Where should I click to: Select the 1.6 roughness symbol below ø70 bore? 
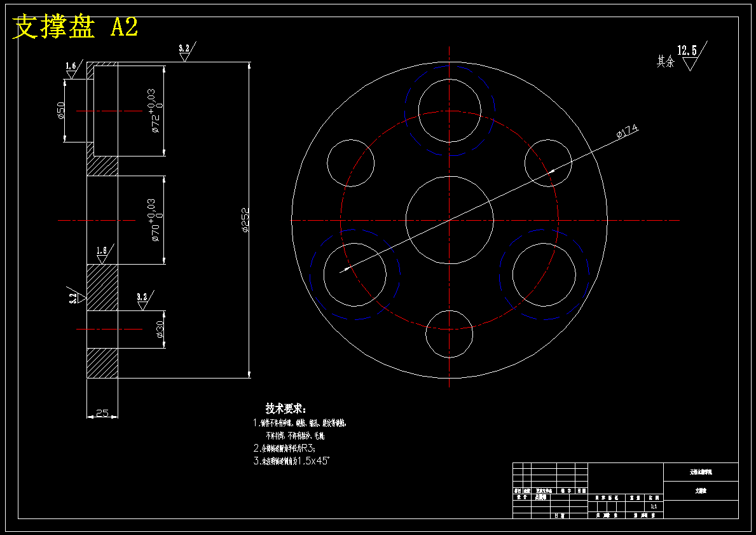coord(105,254)
